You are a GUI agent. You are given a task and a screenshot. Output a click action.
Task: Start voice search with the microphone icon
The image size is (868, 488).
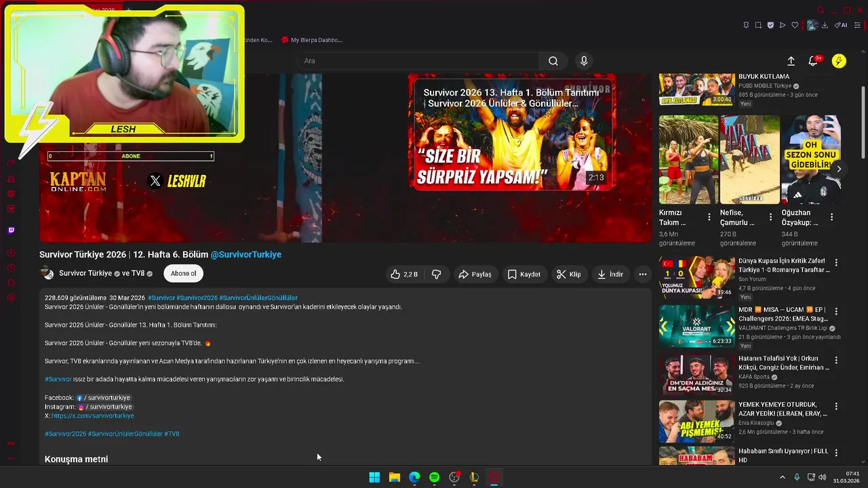584,61
